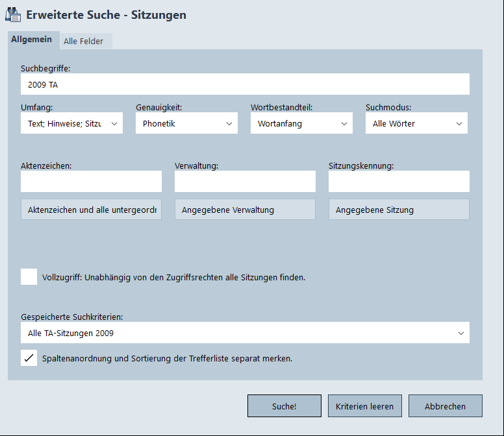This screenshot has height=436, width=504.
Task: Open the Umfang dropdown
Action: point(71,123)
